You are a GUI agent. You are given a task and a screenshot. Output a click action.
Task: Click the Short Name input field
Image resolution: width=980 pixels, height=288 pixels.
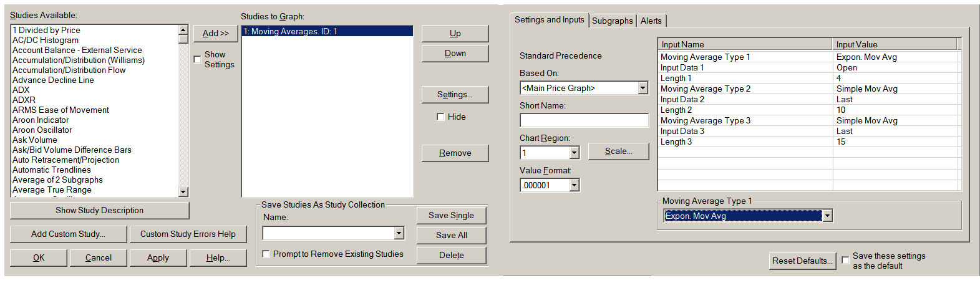[x=584, y=120]
